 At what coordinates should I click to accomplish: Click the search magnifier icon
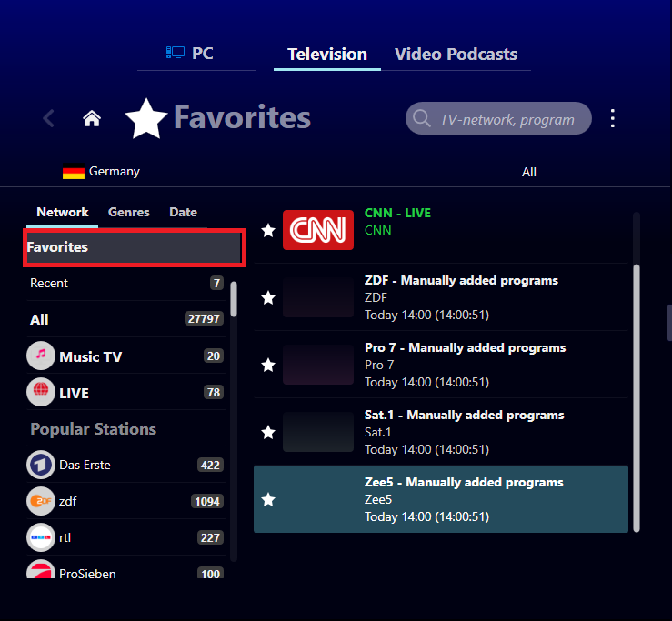[422, 118]
